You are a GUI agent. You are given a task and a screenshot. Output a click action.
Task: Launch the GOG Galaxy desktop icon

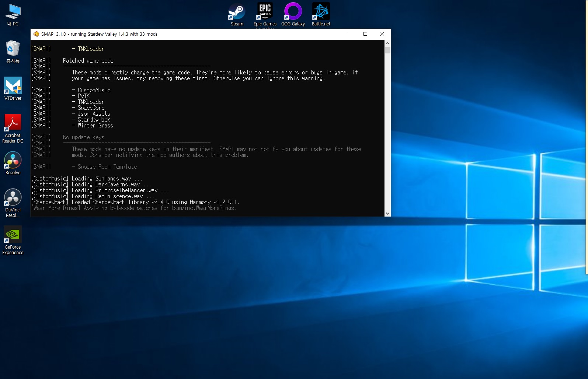tap(293, 14)
